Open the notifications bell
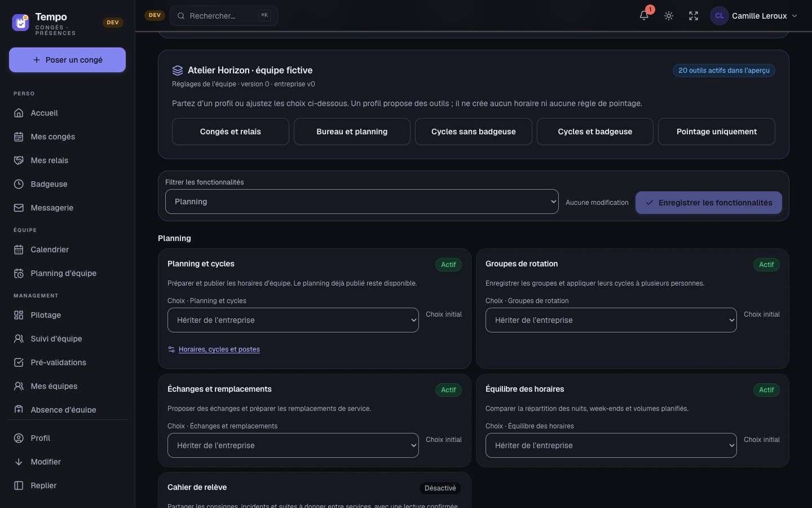The image size is (812, 508). coord(644,16)
